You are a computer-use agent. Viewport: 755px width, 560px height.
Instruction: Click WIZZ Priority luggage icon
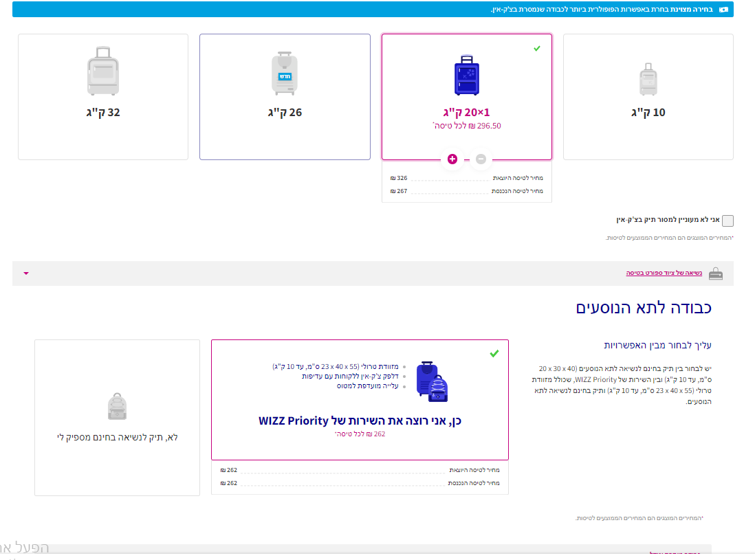pos(432,381)
